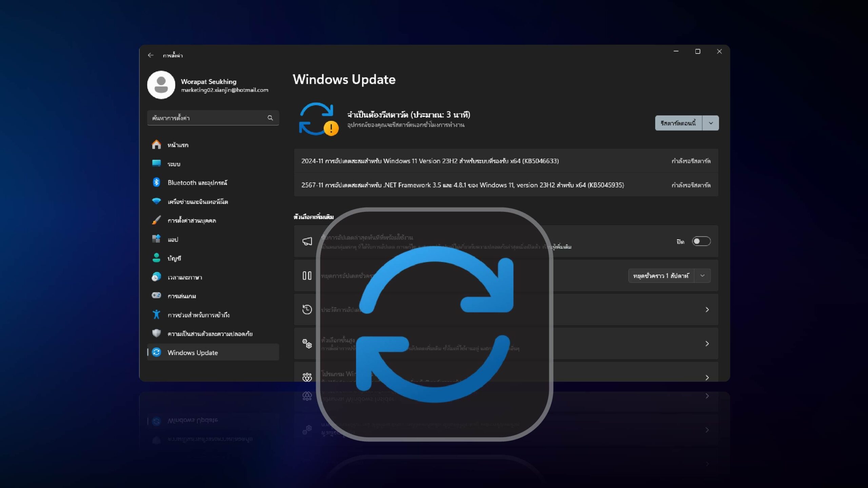Click the magnifier icon in the settings search

click(x=270, y=118)
